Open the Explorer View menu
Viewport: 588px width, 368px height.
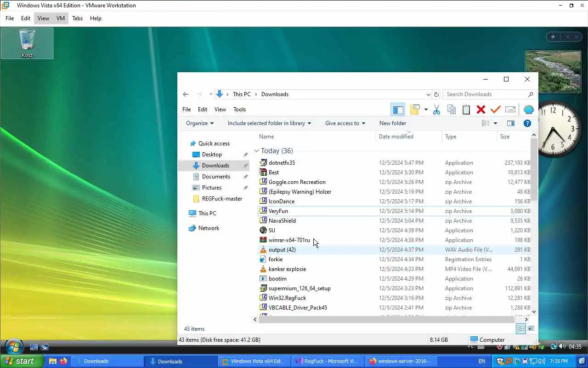pos(220,109)
